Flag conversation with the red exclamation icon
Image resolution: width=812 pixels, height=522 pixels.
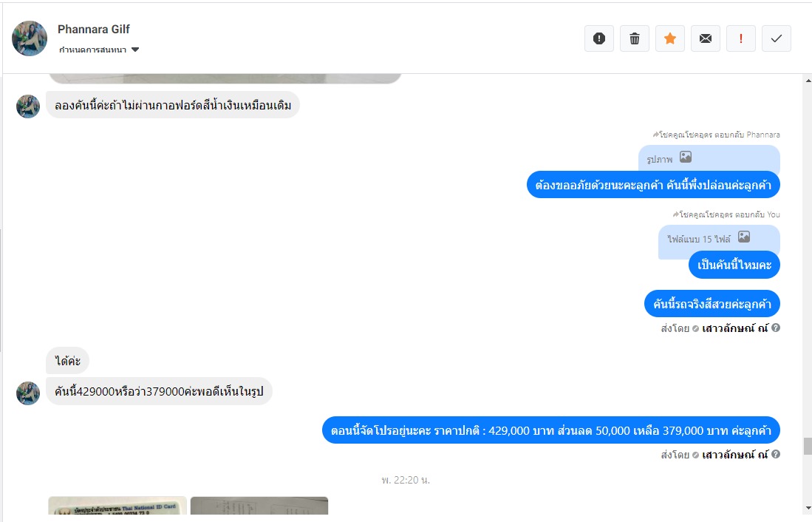point(741,38)
